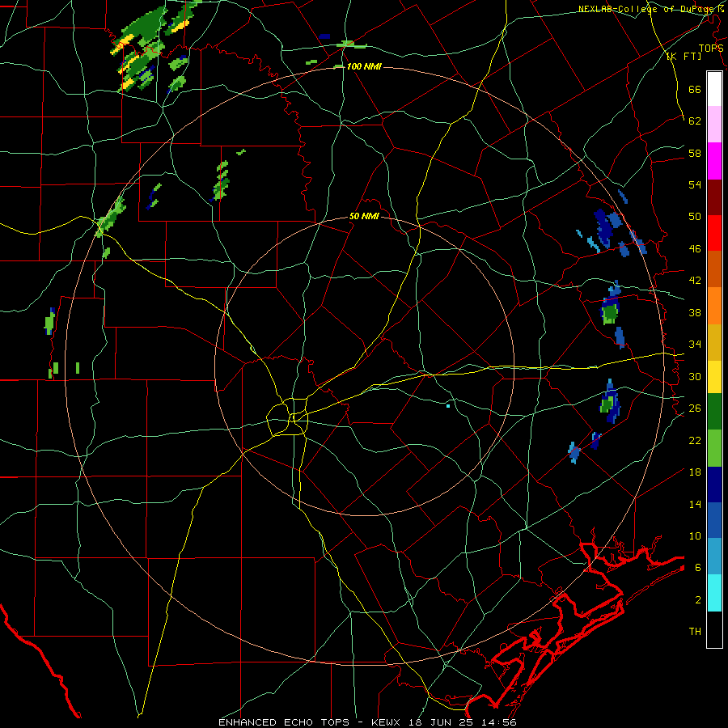Click the '38' legend value

coord(695,312)
